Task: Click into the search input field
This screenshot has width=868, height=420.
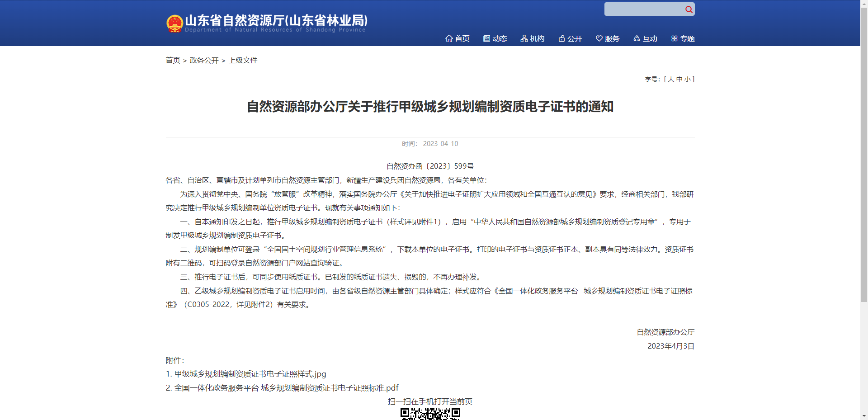Action: (644, 9)
